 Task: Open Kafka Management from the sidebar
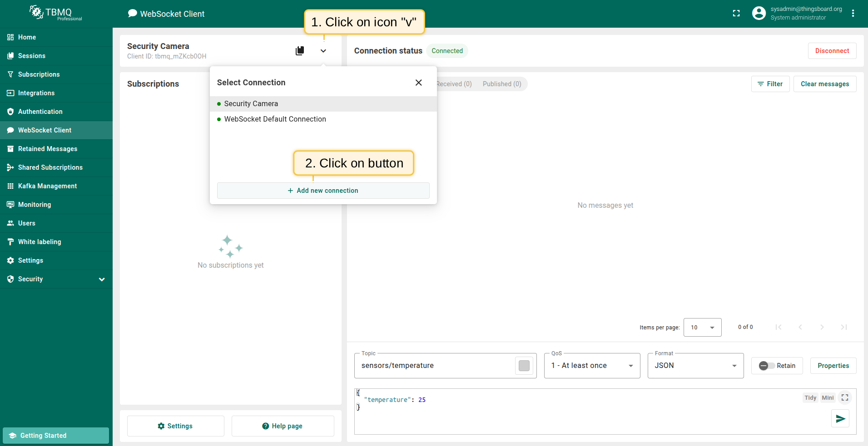pos(47,186)
